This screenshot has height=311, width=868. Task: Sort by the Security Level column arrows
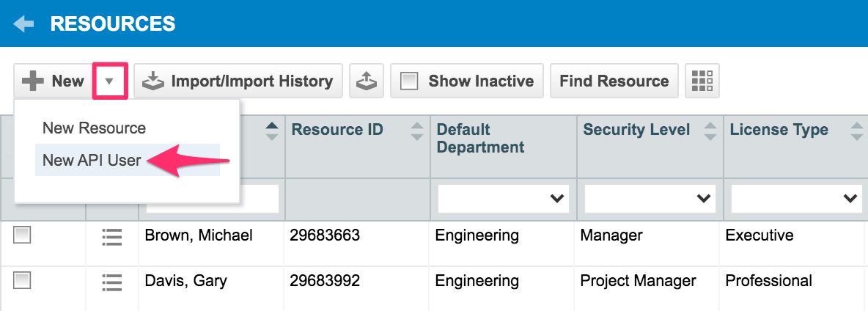(710, 131)
